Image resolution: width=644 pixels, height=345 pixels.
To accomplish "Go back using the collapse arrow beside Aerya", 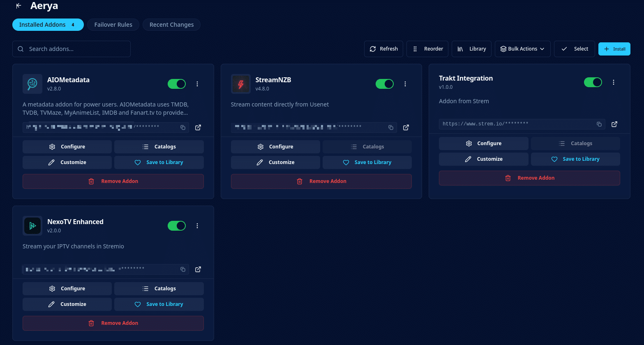I will tap(18, 6).
